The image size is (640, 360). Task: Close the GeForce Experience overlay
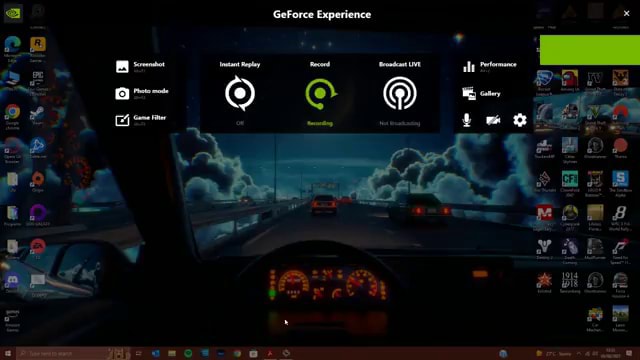[627, 13]
